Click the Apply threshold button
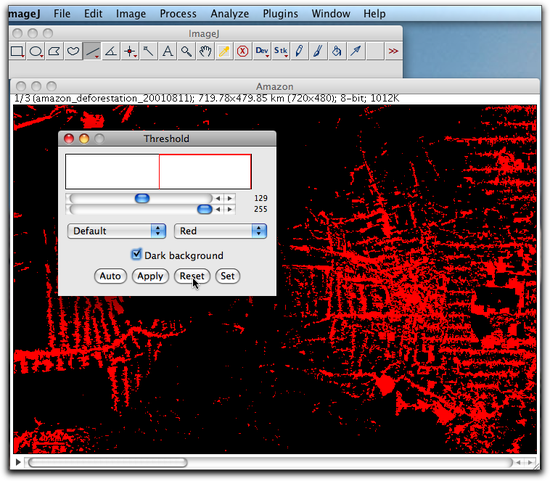This screenshot has height=481, width=550. [x=150, y=276]
